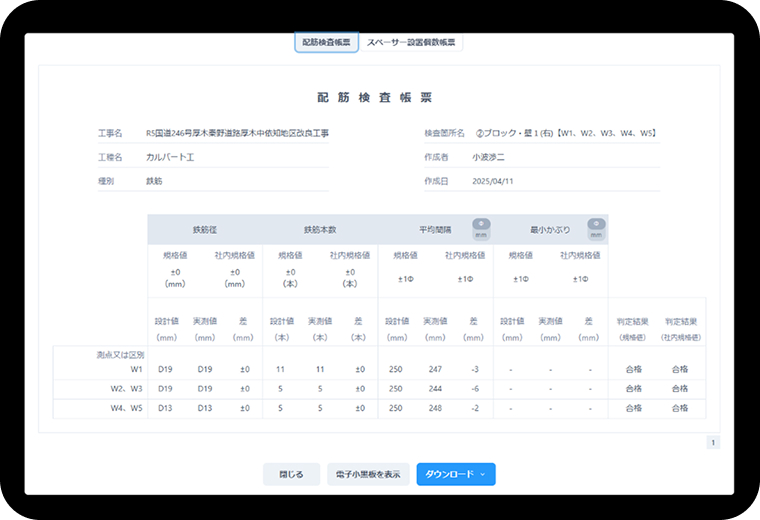Screen dimensions: 760x520
Task: Toggle the unit switch beside 平均間隔
Action: (x=481, y=229)
